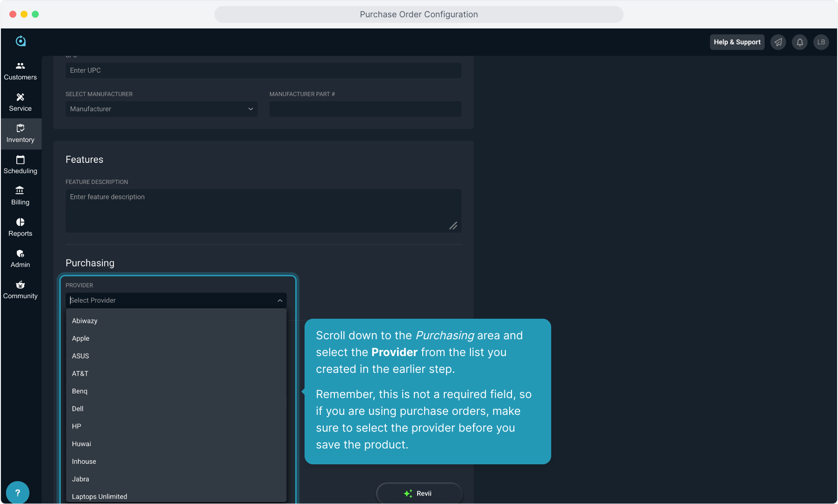
Task: Select HP as the provider
Action: (176, 427)
